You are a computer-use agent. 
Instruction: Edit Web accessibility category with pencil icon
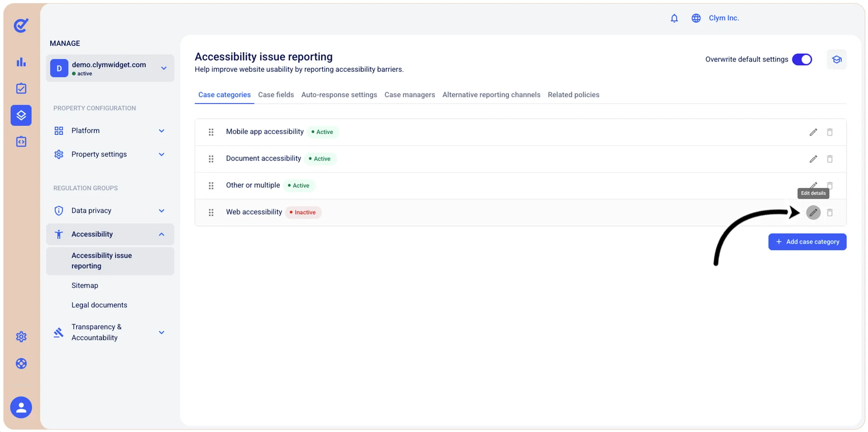tap(813, 212)
